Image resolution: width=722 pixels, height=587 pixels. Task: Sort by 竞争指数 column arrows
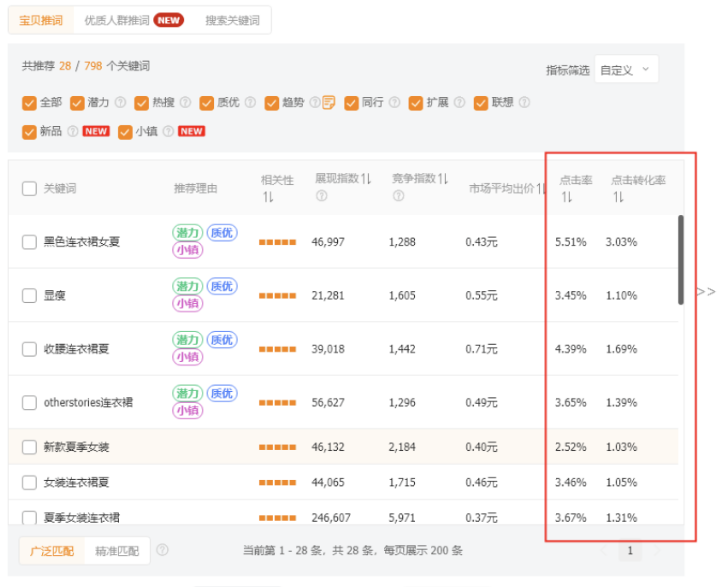tap(443, 179)
